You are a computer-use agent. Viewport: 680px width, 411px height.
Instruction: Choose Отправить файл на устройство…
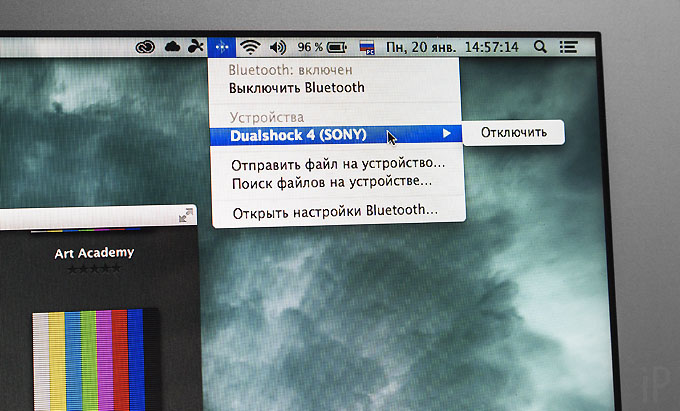point(338,164)
